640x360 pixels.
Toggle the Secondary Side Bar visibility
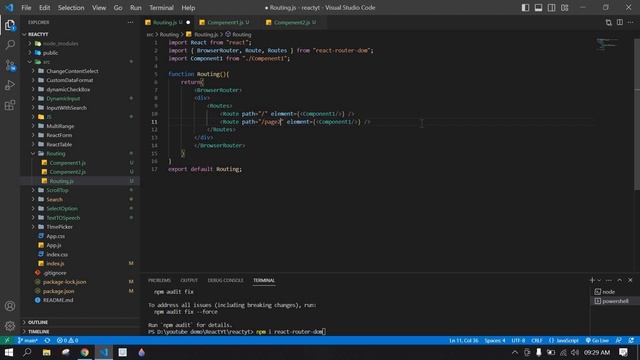(551, 8)
